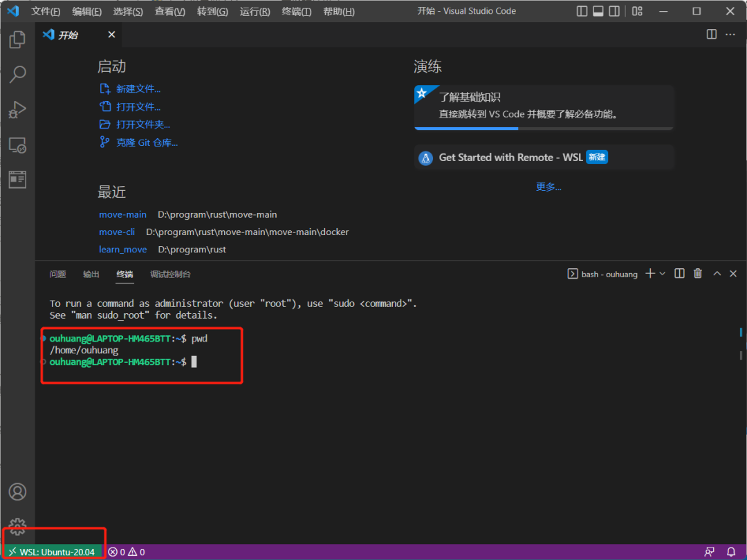Close the terminal panel
This screenshot has height=560, width=747.
point(733,273)
